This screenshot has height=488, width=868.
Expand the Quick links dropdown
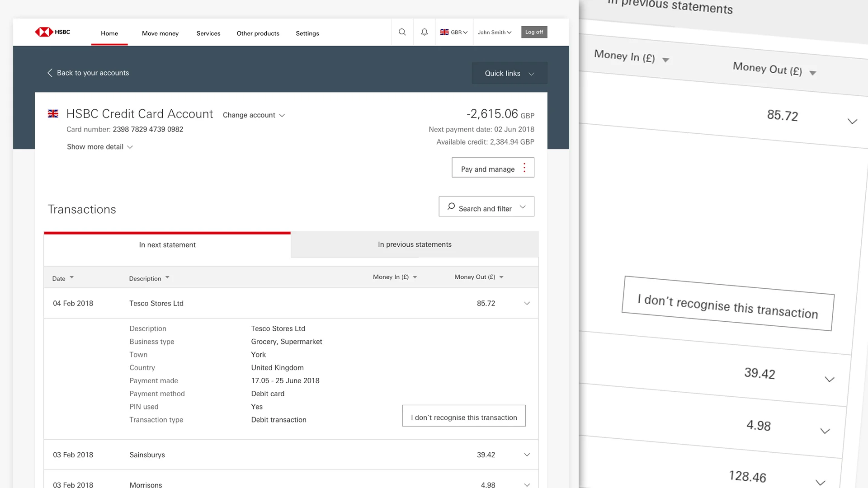click(x=509, y=73)
